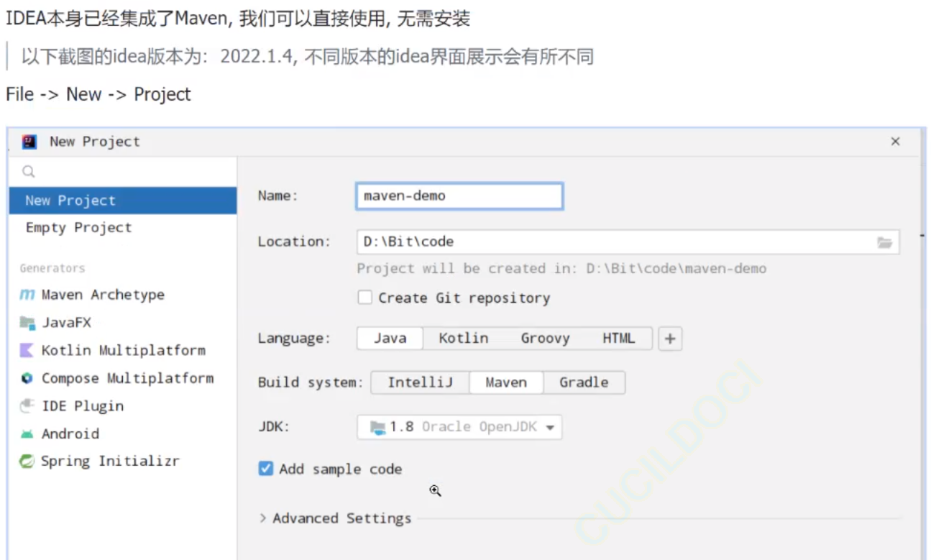The height and width of the screenshot is (560, 931).
Task: Click the IntelliJ IDEA logo in title bar
Action: tap(29, 142)
